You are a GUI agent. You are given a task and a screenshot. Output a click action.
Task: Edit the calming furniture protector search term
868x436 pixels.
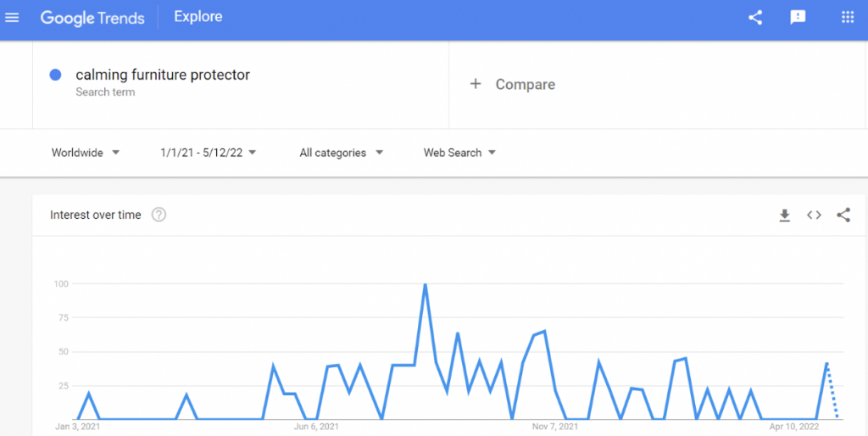click(x=163, y=75)
